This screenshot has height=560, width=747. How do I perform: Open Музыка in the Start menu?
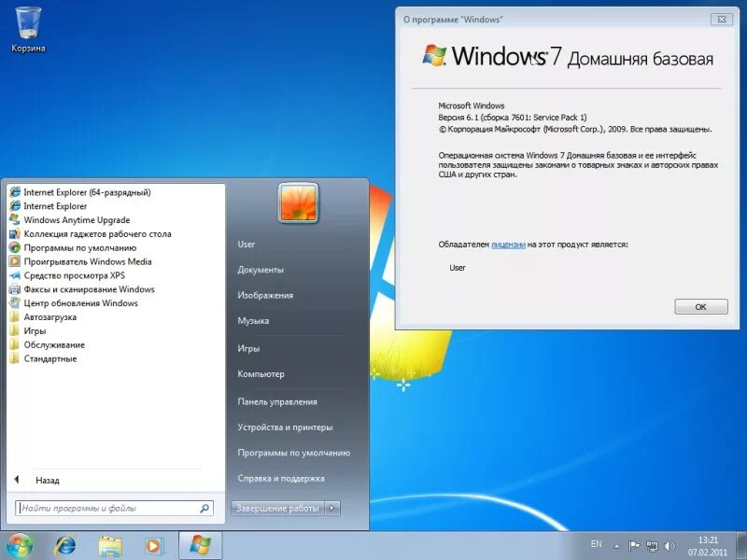point(253,321)
